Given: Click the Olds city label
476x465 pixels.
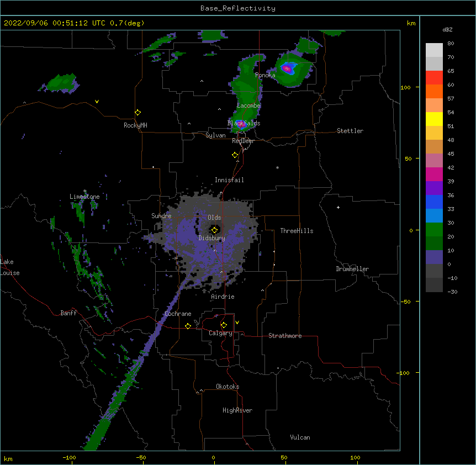Looking at the screenshot, I should click(x=214, y=218).
